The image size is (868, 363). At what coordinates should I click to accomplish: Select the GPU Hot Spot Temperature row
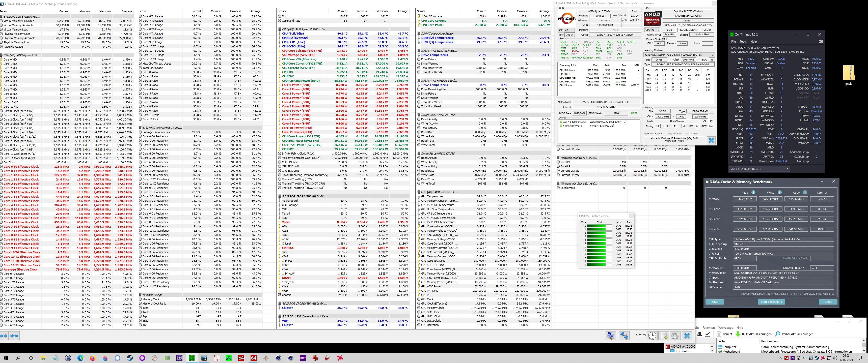click(x=484, y=209)
